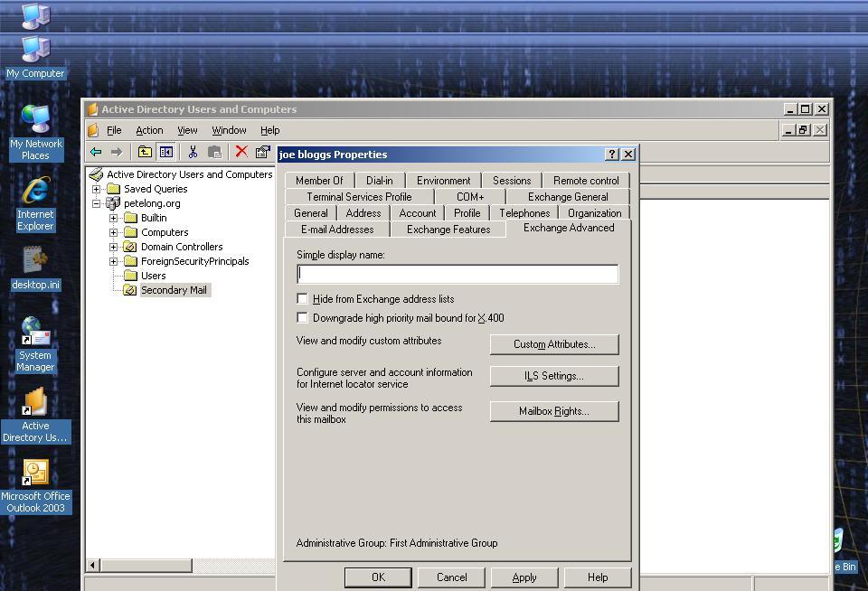Screen dimensions: 868x591
Task: Click the Apply button
Action: (x=524, y=577)
